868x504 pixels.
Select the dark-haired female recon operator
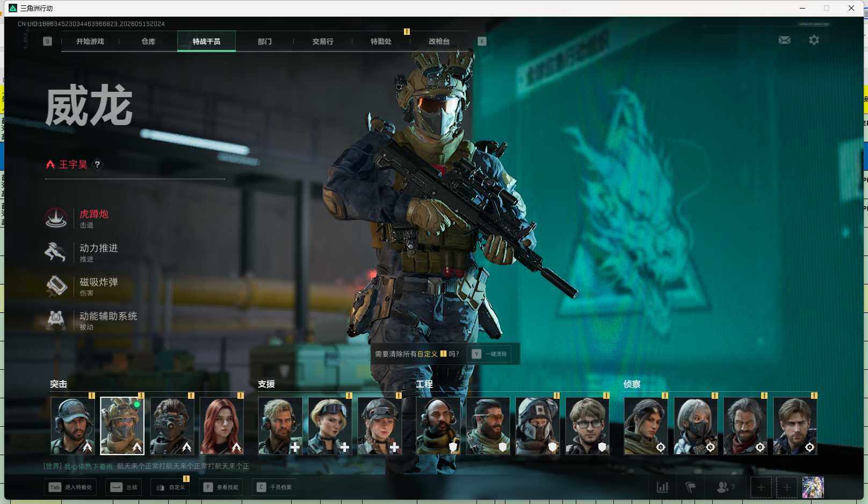pos(646,426)
